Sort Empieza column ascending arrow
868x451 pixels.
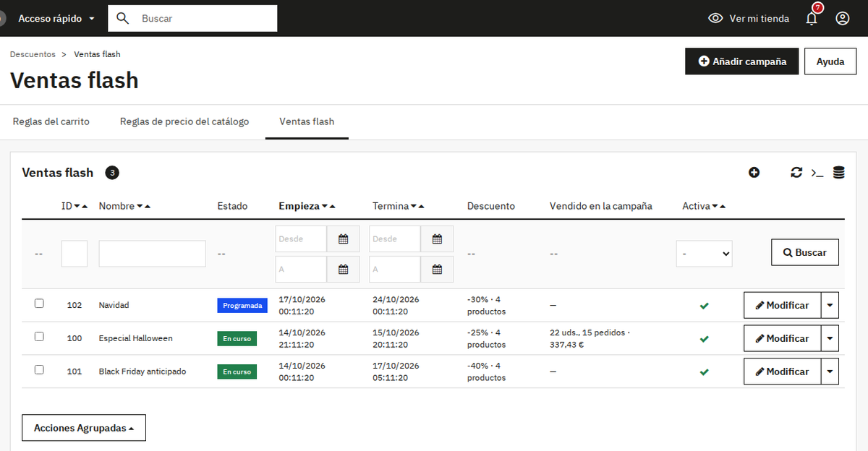[333, 207]
